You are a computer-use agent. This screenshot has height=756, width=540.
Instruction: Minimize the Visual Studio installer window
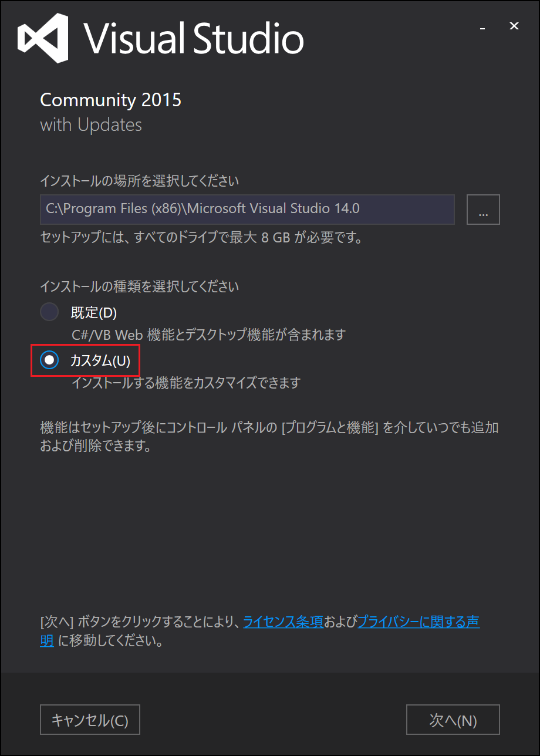click(482, 26)
